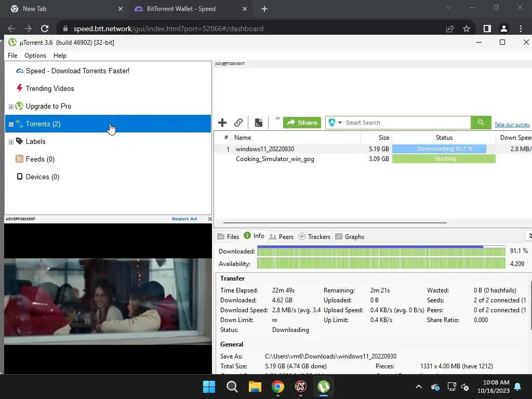Close the BitTorrent Wallet - Speed tab
This screenshot has width=532, height=399.
[245, 9]
